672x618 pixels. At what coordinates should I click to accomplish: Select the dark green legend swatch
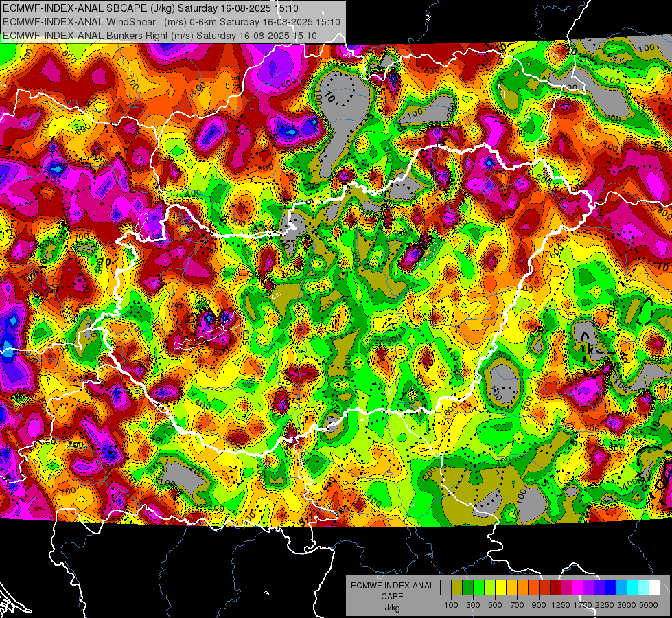pyautogui.click(x=467, y=587)
